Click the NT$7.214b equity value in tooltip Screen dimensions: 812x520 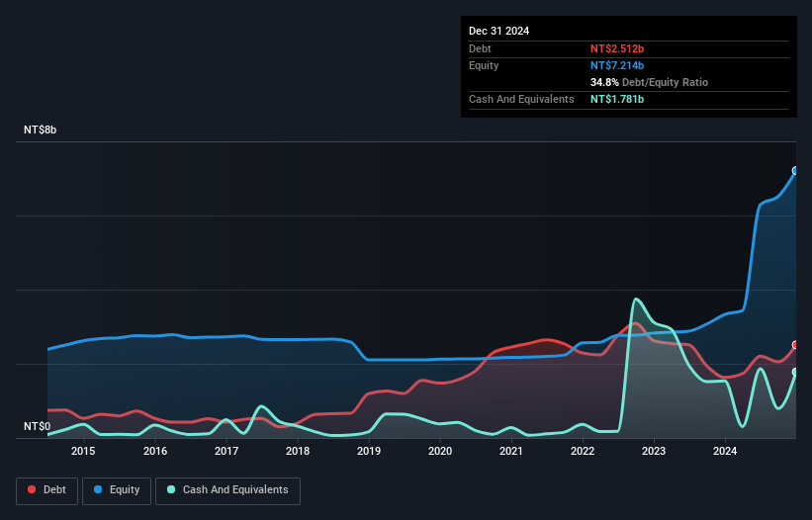click(x=617, y=65)
